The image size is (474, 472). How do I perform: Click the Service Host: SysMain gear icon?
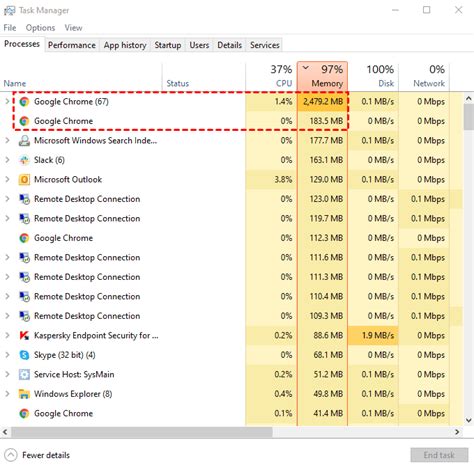click(24, 374)
